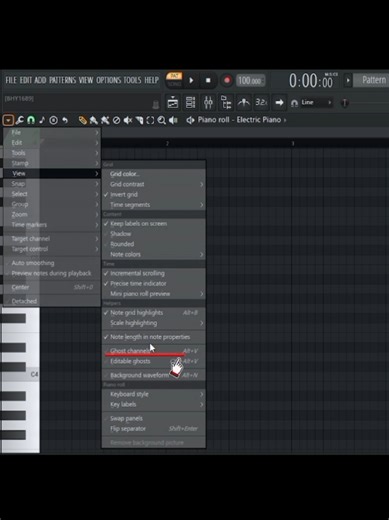Image resolution: width=389 pixels, height=520 pixels.
Task: Toggle Incremental scrolling option
Action: 154,273
